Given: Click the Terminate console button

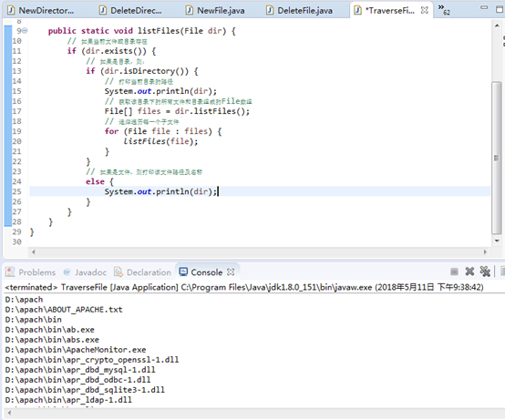Looking at the screenshot, I should (454, 272).
